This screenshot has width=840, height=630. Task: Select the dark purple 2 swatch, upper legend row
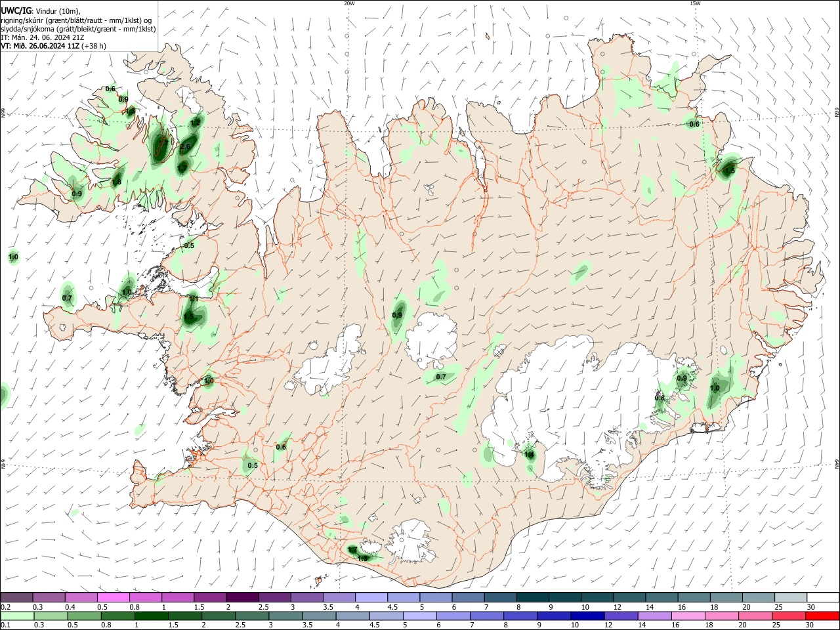click(243, 598)
